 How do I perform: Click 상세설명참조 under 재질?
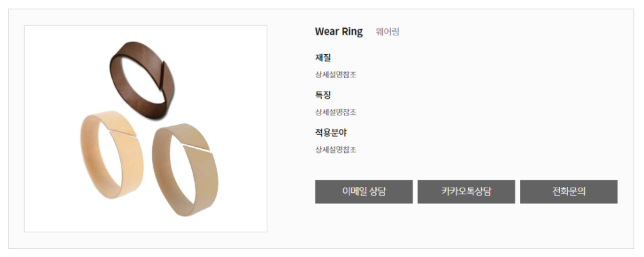[x=335, y=75]
